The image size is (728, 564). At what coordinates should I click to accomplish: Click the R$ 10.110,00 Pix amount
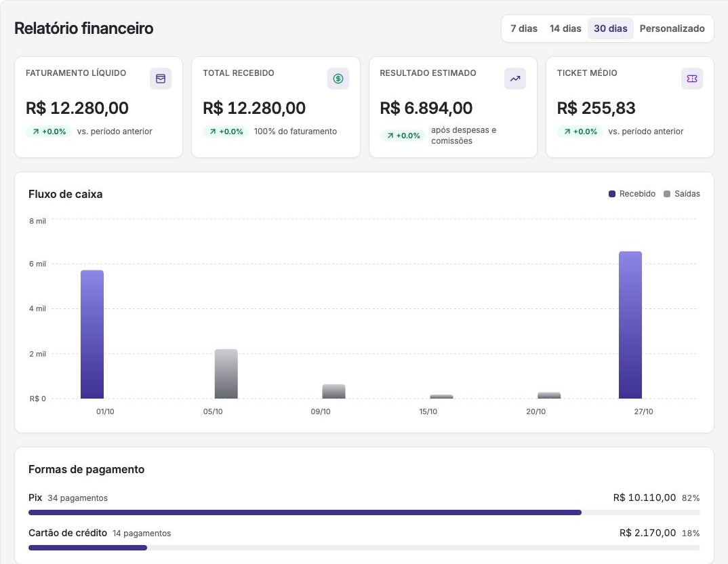point(645,498)
